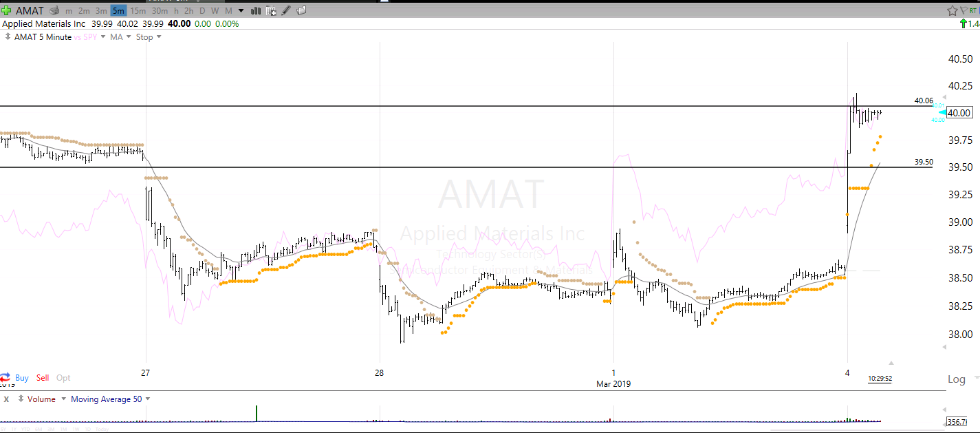Select the hourly 'h' timeframe

pos(177,11)
